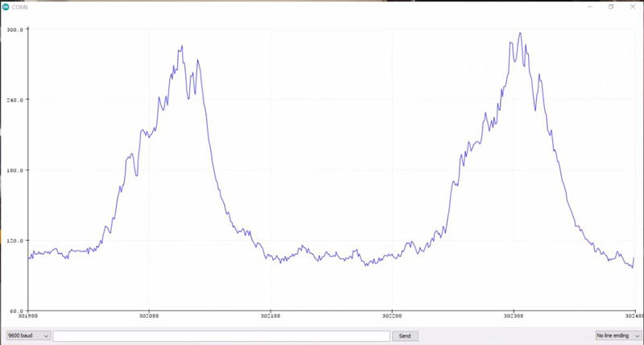Click the 302188 tick on X axis
644x345 pixels.
pos(270,318)
